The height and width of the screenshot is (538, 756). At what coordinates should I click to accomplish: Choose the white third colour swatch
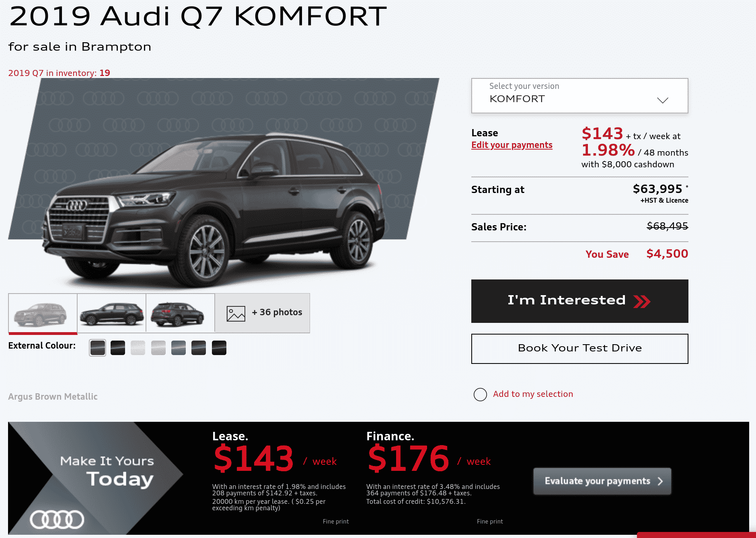(138, 348)
